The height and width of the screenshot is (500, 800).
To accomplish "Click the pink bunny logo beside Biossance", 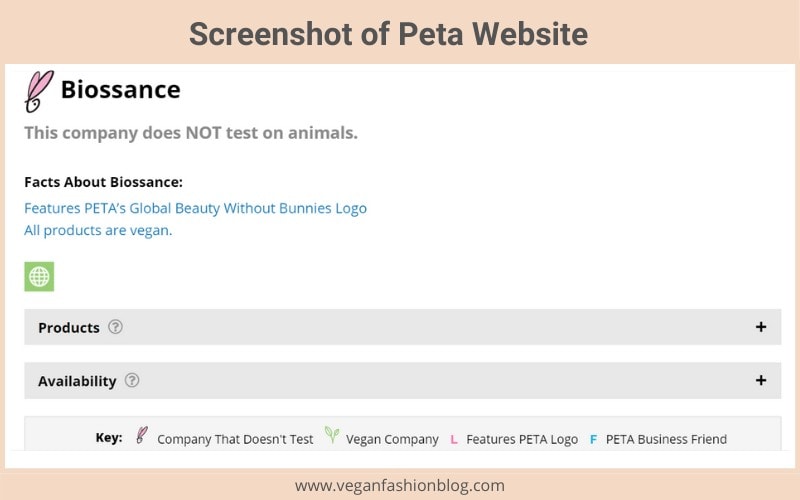I will tap(39, 91).
